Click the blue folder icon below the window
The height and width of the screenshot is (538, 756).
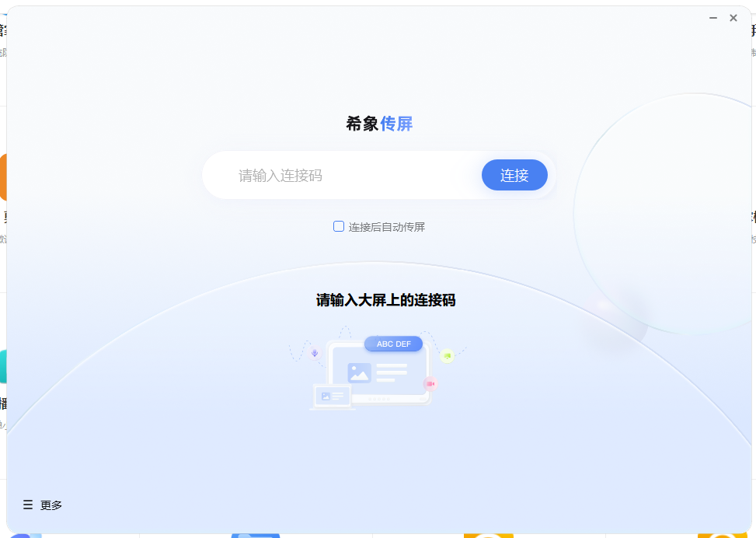pyautogui.click(x=255, y=535)
